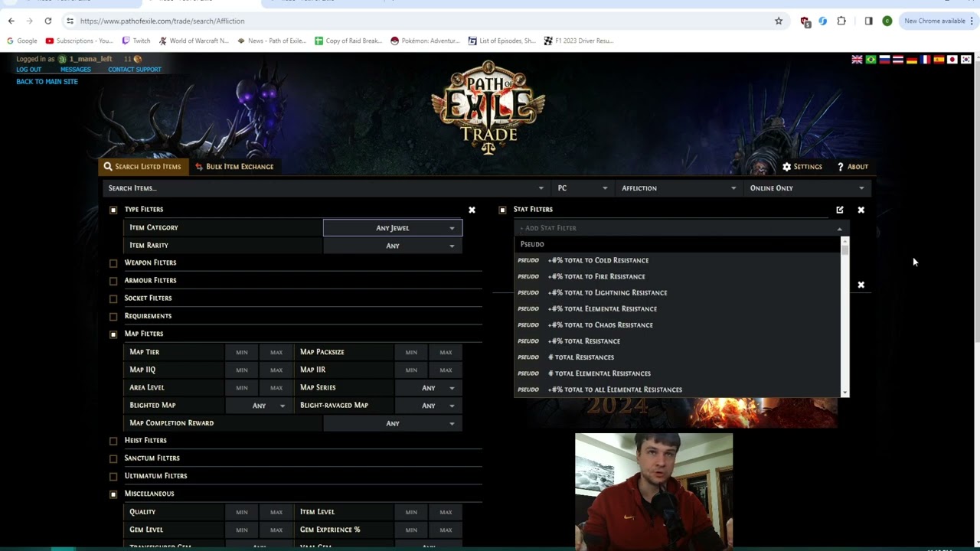
Task: Click the edit icon beside Stat Filters
Action: pos(840,210)
